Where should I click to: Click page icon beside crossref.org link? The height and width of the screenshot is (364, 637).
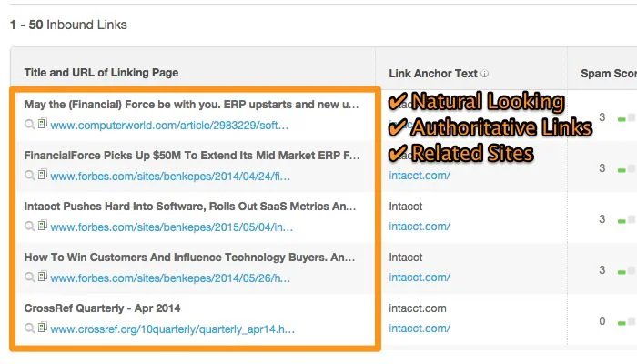click(43, 327)
